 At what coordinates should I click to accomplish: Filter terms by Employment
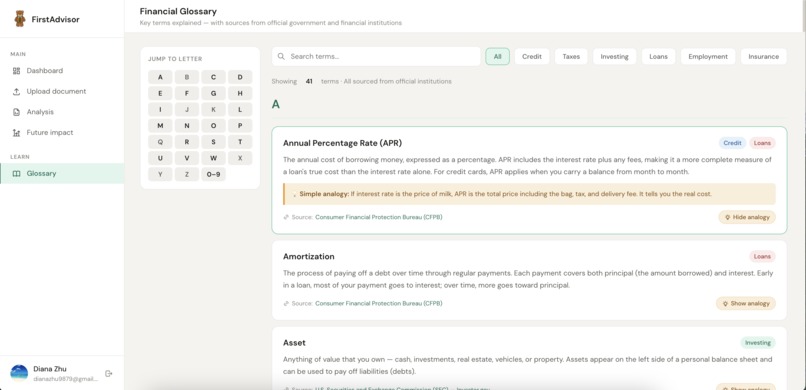coord(708,57)
